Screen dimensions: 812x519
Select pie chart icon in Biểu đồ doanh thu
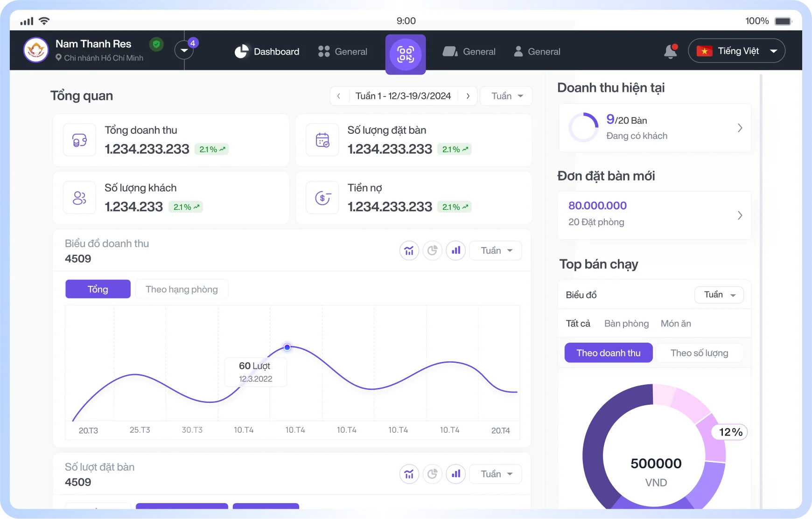click(x=432, y=251)
